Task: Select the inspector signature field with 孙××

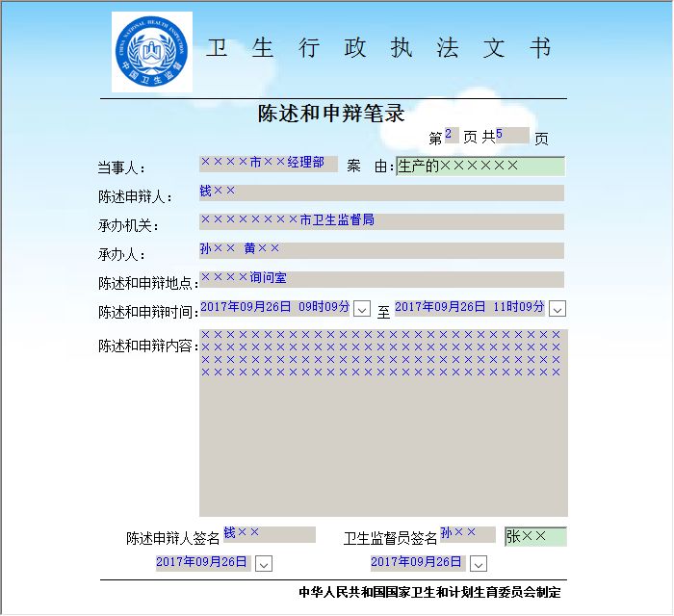Action: (x=468, y=534)
